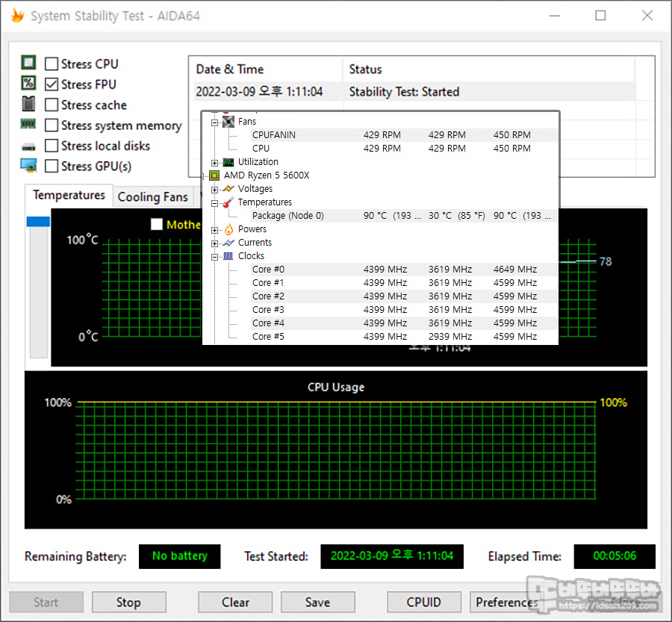Click the CPU Usage graph title

(336, 387)
